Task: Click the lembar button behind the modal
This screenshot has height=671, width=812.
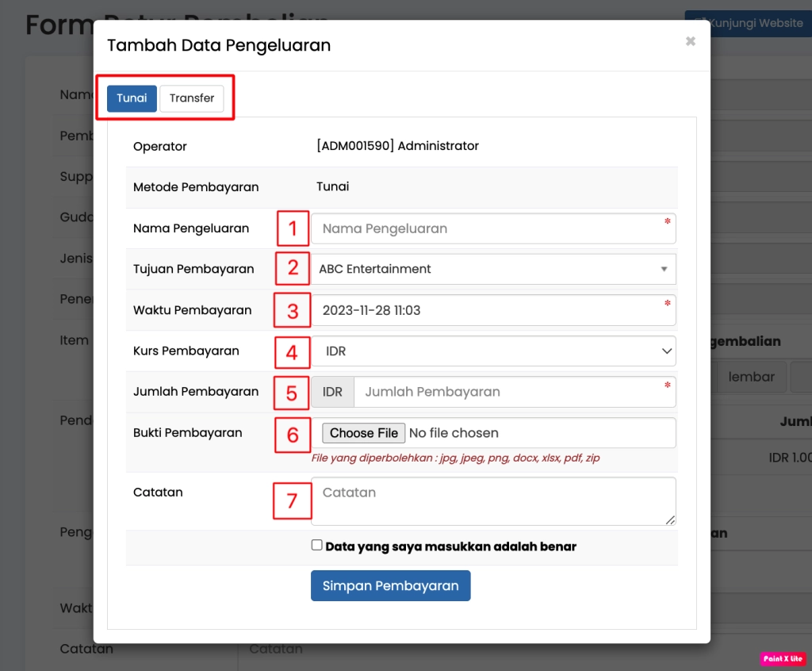Action: point(751,377)
